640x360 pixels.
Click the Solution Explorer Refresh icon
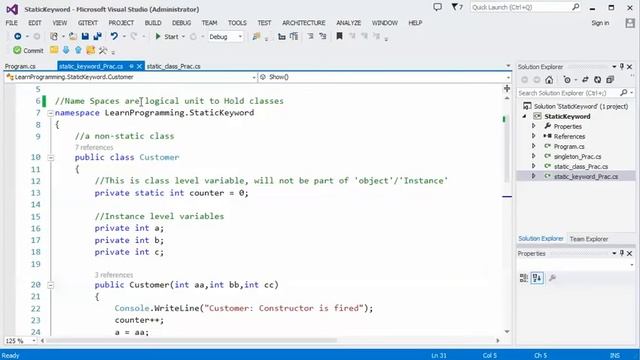[598, 80]
